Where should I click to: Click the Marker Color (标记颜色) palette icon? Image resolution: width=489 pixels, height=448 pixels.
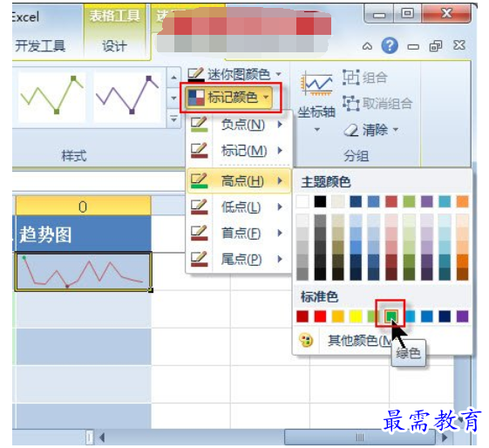click(x=196, y=98)
